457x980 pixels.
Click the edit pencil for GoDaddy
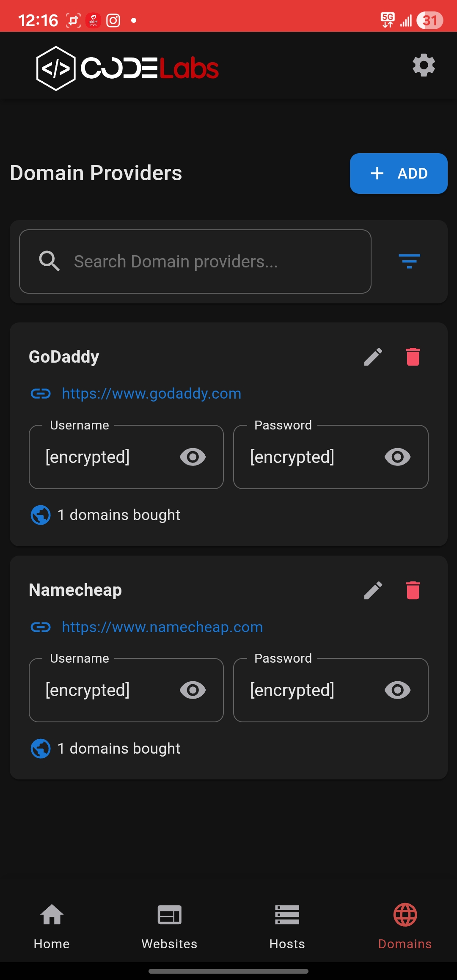point(373,356)
